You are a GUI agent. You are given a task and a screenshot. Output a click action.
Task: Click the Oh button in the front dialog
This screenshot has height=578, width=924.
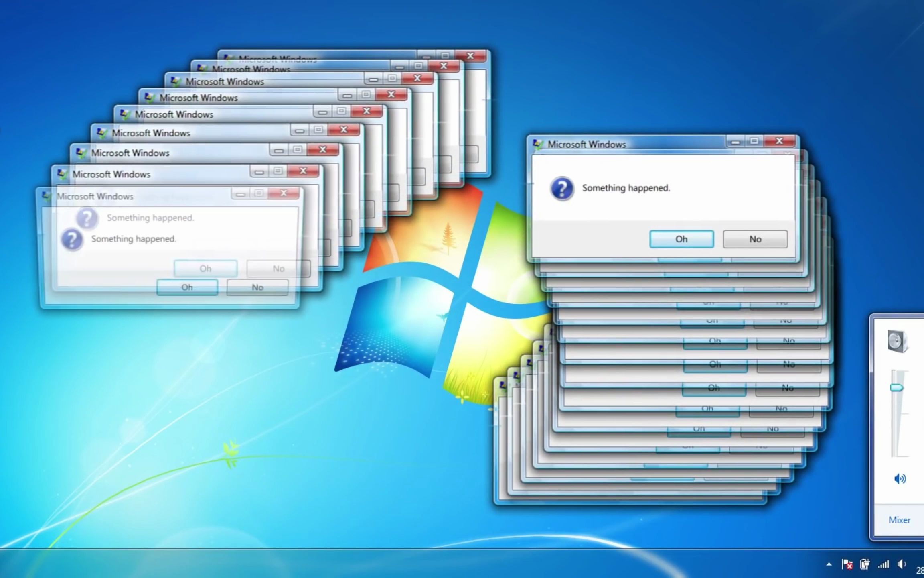click(681, 239)
